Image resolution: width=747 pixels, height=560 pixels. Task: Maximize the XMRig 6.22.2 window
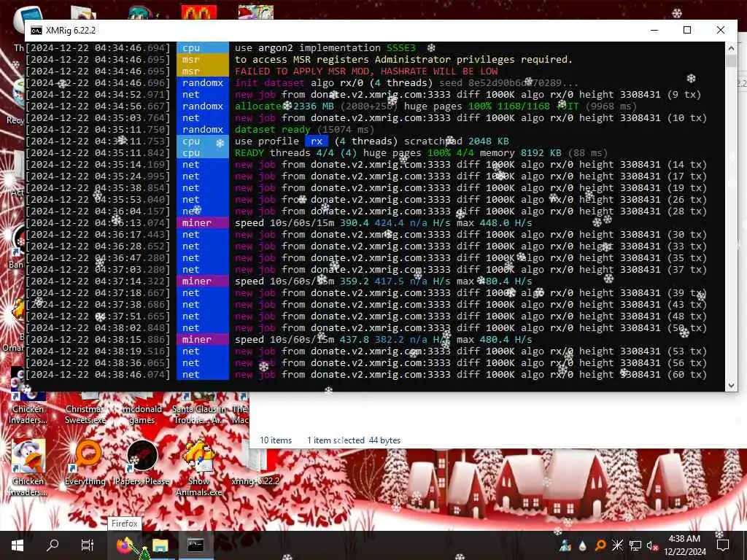click(687, 30)
